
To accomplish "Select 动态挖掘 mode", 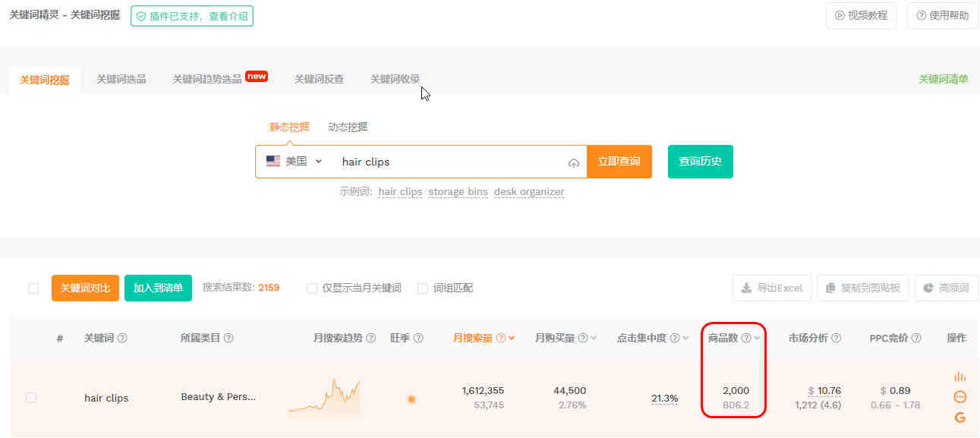I will tap(348, 127).
